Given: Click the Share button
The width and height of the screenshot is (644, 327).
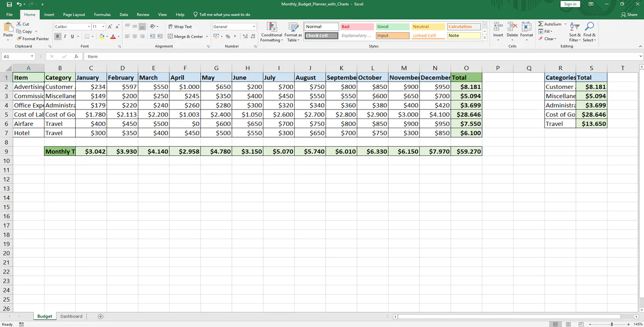Looking at the screenshot, I should [628, 14].
